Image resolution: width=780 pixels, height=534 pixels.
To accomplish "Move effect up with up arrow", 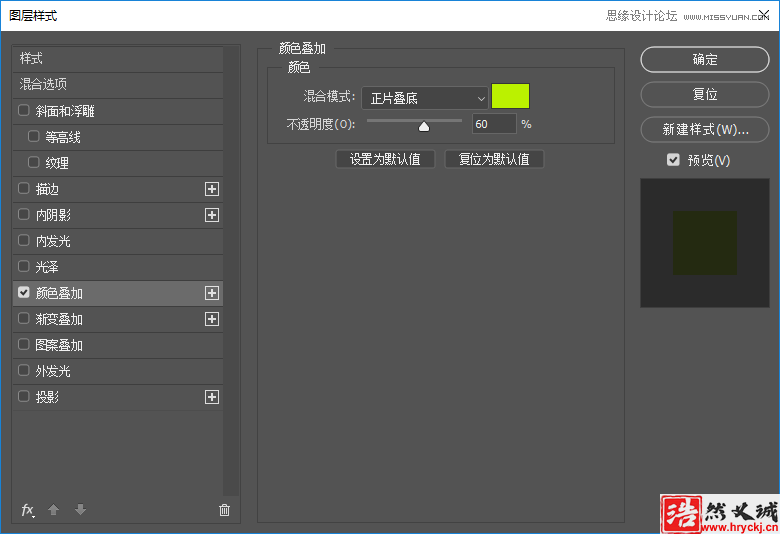I will tap(53, 510).
